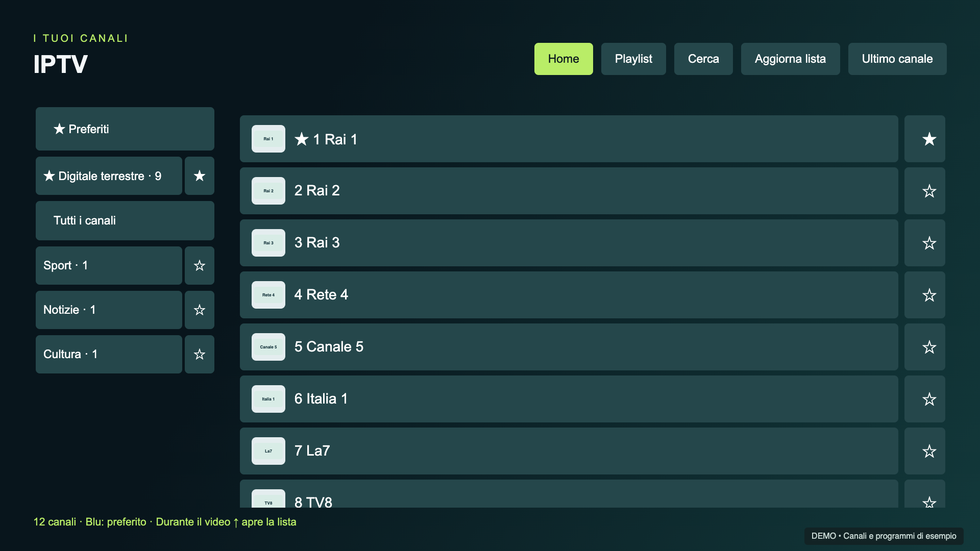Play channel 7 La7
The image size is (980, 551).
tap(569, 451)
